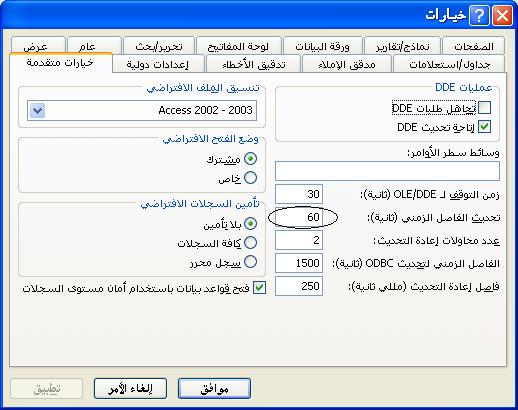The height and width of the screenshot is (410, 518).
Task: Uncheck إتاحة تحديث DDE checkbox
Action: click(x=484, y=127)
